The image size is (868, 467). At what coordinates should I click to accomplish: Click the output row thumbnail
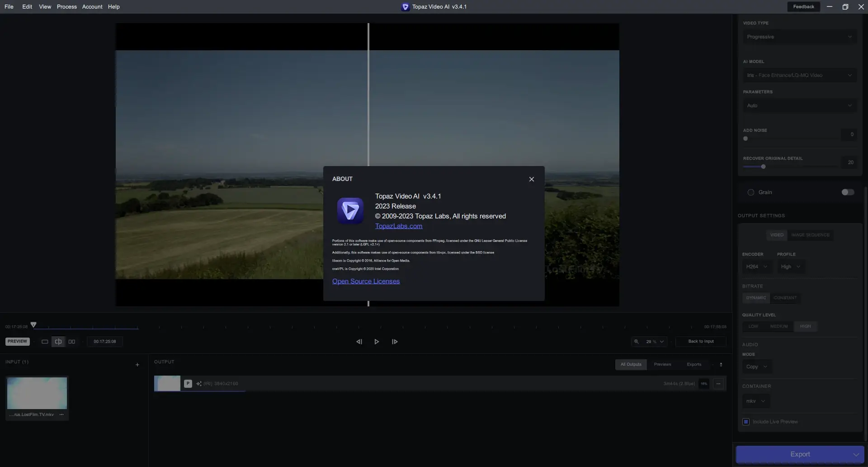pos(167,384)
